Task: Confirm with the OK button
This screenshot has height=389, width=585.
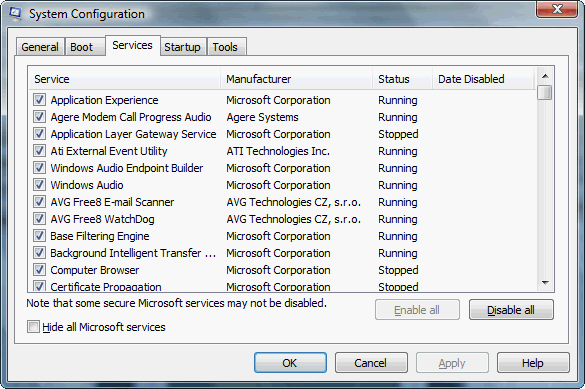Action: tap(290, 363)
